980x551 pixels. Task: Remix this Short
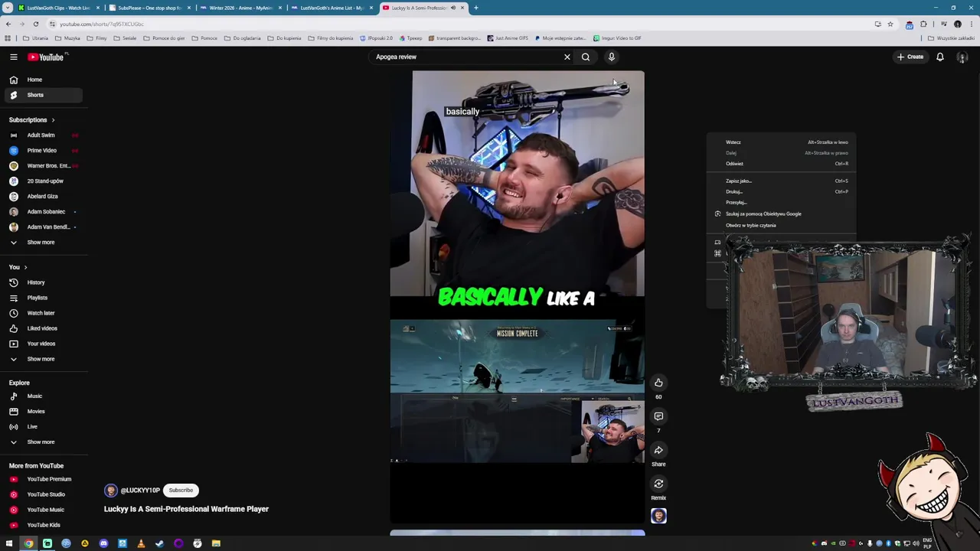click(658, 484)
